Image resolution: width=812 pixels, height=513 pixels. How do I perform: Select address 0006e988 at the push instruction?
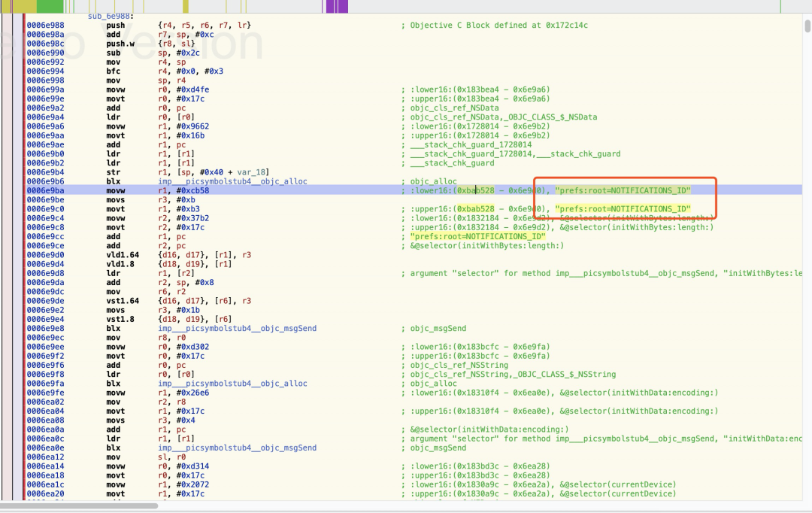(46, 26)
